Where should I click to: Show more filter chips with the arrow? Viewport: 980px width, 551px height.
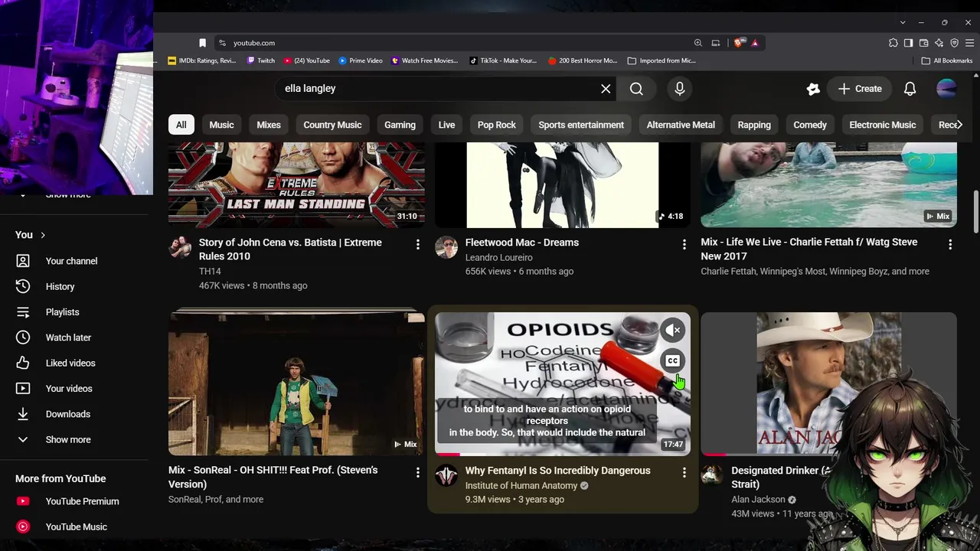[x=959, y=125]
